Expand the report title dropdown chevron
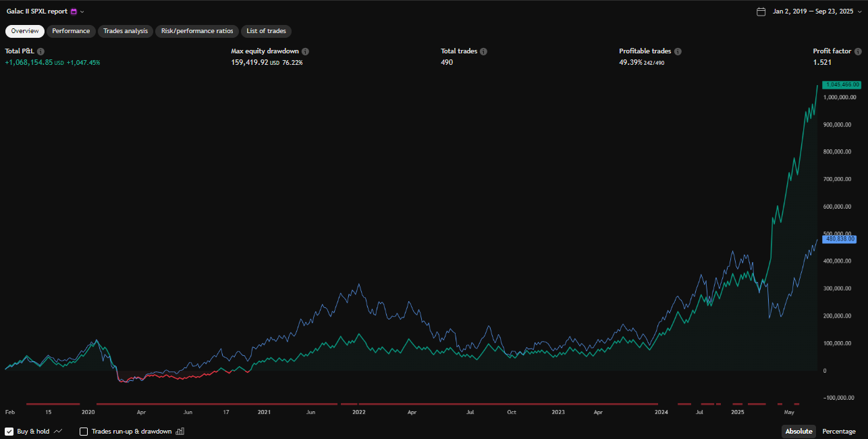 pos(82,11)
